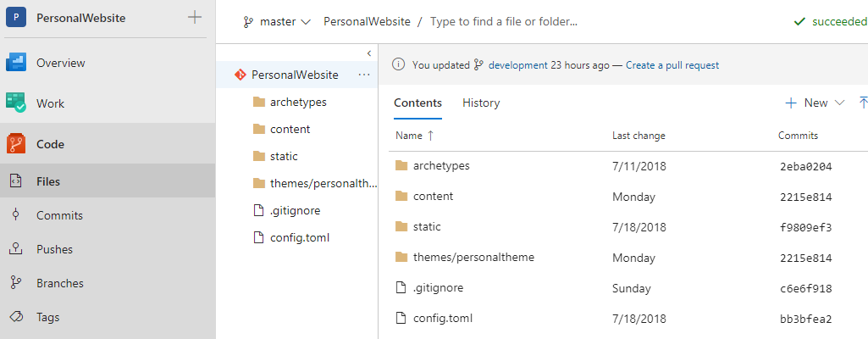Open the Overview hub icon
This screenshot has width=868, height=339.
click(x=16, y=63)
